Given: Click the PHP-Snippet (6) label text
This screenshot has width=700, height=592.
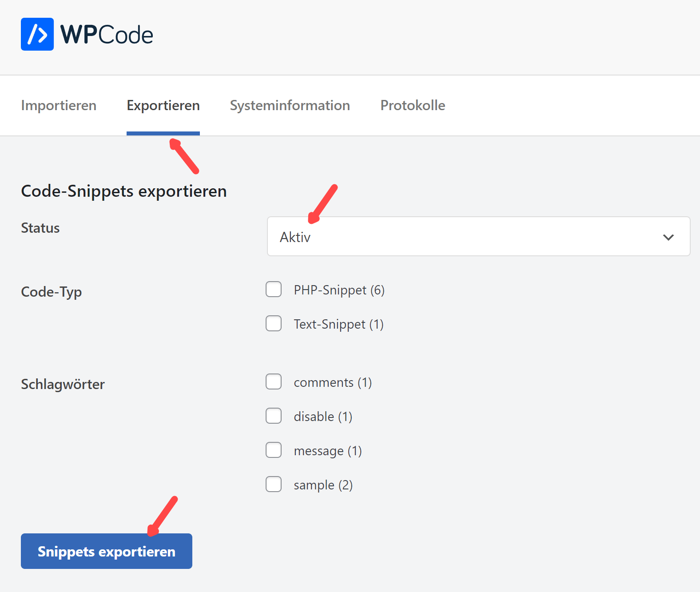Looking at the screenshot, I should (x=339, y=290).
